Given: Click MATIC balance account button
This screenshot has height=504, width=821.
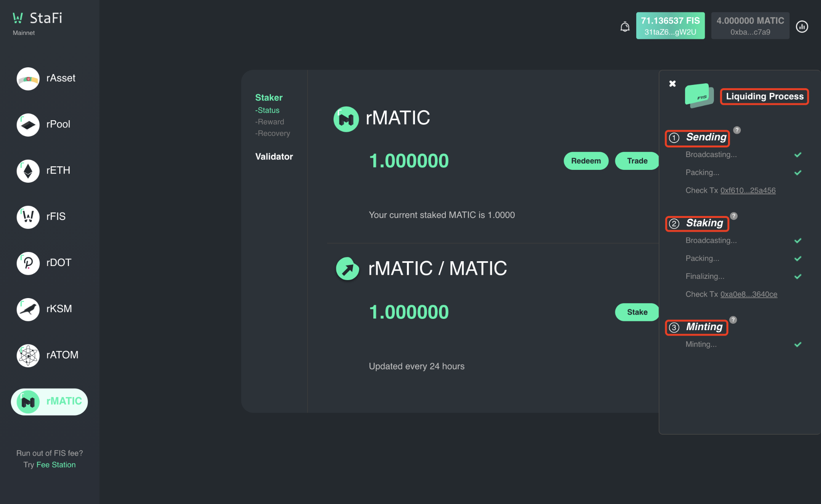Looking at the screenshot, I should [x=750, y=26].
